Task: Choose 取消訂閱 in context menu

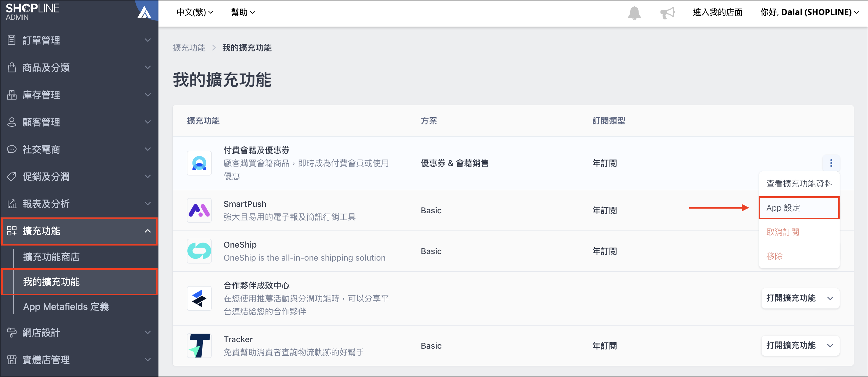Action: pos(799,232)
